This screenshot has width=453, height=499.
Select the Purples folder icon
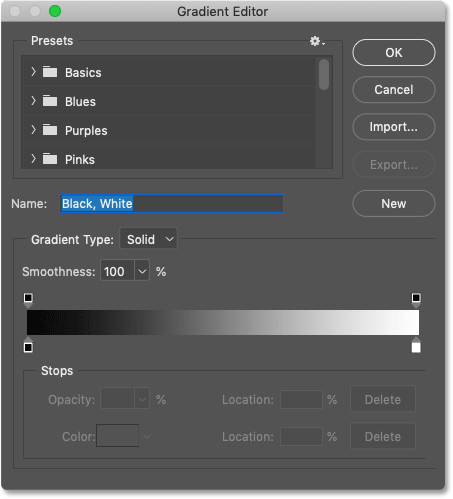50,130
